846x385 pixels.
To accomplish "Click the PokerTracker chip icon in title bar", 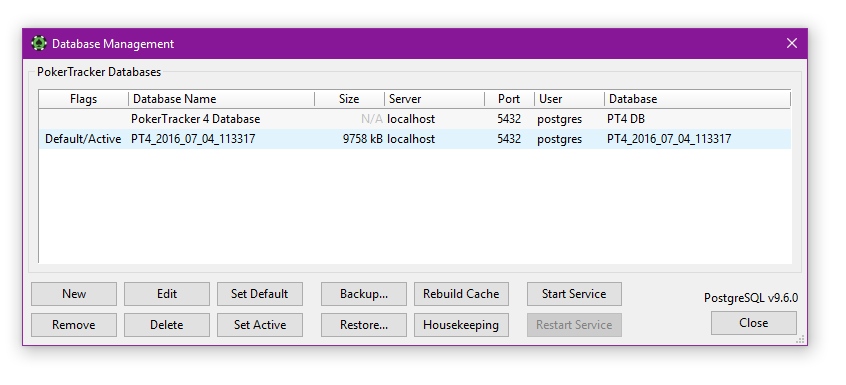I will coord(39,44).
